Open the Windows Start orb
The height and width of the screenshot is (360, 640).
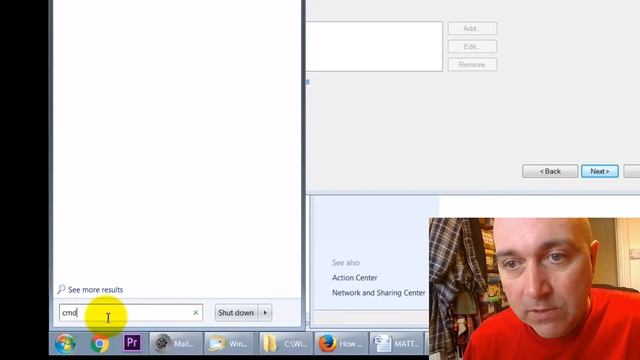65,343
